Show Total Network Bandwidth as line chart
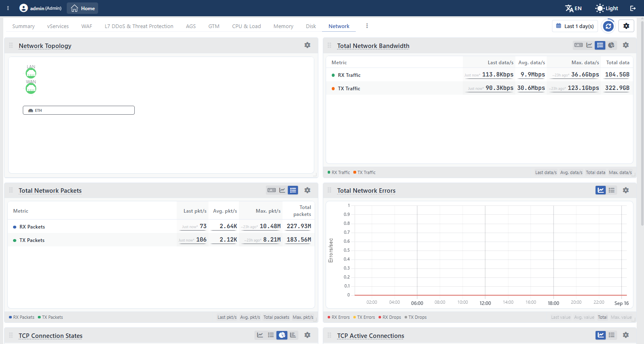The width and height of the screenshot is (644, 344). coord(589,45)
